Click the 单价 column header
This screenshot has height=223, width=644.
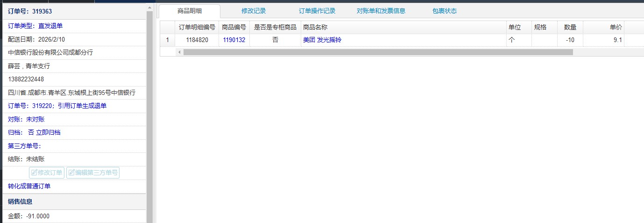pyautogui.click(x=616, y=28)
